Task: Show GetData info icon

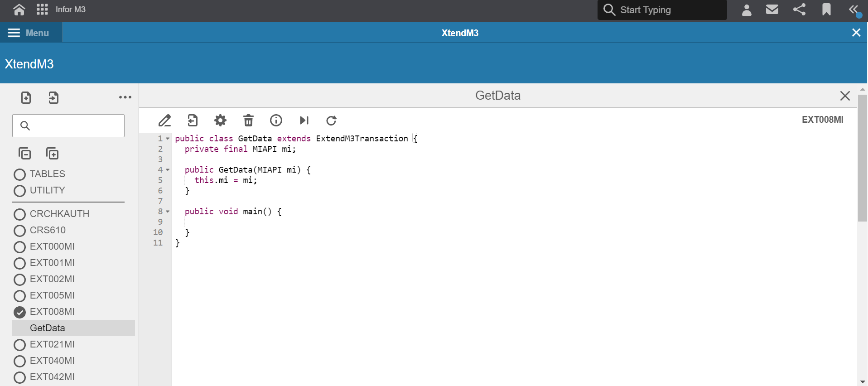Action: 276,121
